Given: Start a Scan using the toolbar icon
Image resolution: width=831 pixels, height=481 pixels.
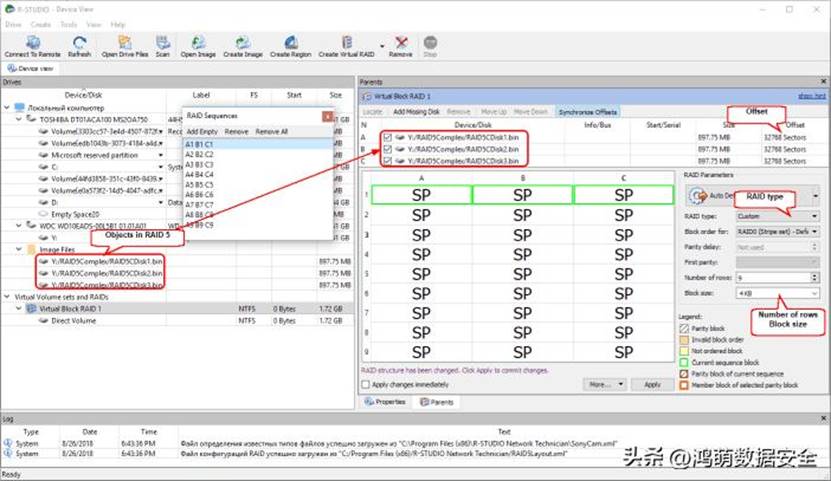Looking at the screenshot, I should [x=163, y=43].
